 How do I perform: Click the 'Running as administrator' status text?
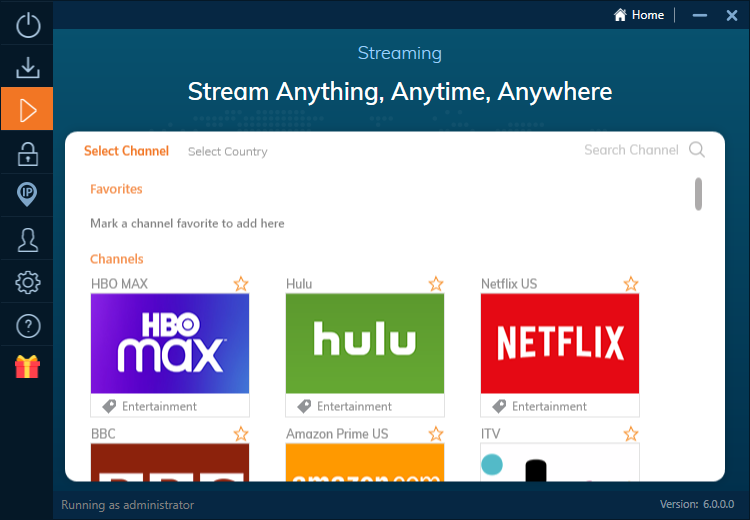(128, 505)
